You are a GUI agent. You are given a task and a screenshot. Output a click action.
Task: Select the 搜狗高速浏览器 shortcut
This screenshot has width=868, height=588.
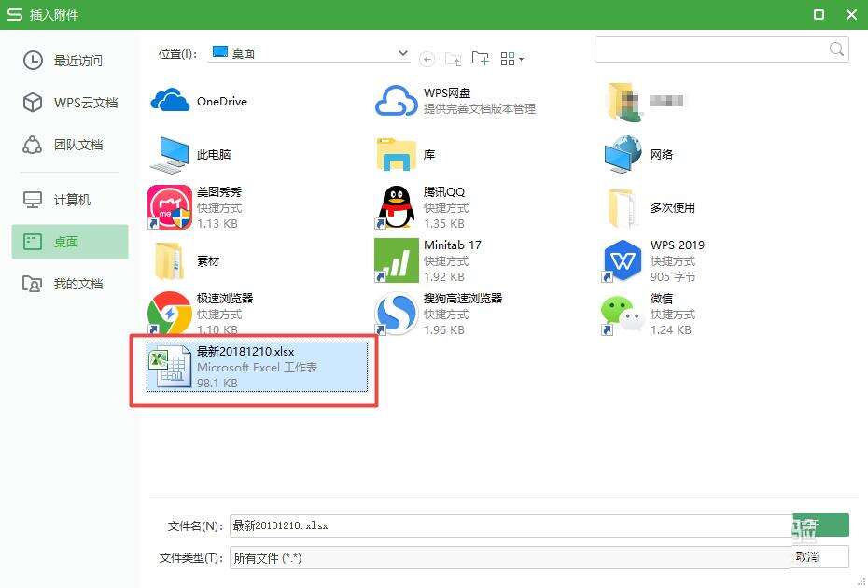coord(439,314)
